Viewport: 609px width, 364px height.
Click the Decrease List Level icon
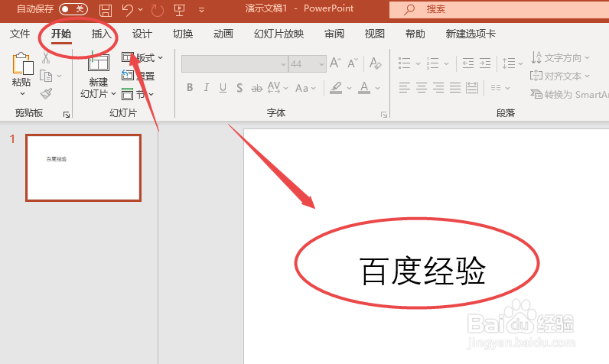pos(468,63)
